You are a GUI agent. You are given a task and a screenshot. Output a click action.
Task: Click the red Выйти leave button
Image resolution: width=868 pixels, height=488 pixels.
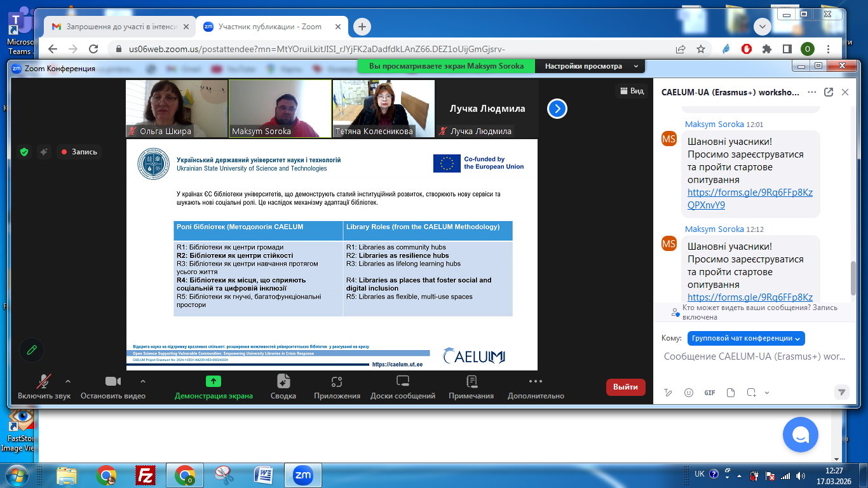[x=625, y=387]
